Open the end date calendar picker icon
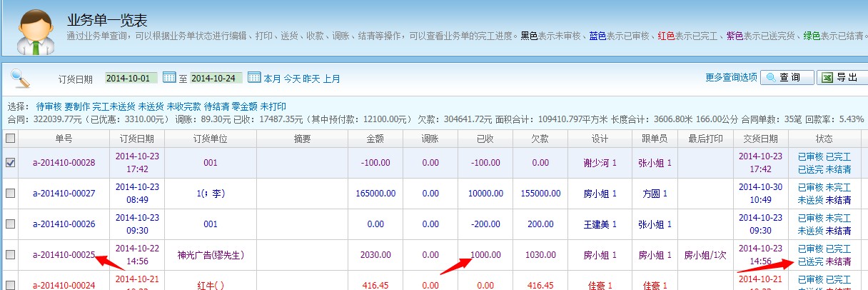 [253, 77]
